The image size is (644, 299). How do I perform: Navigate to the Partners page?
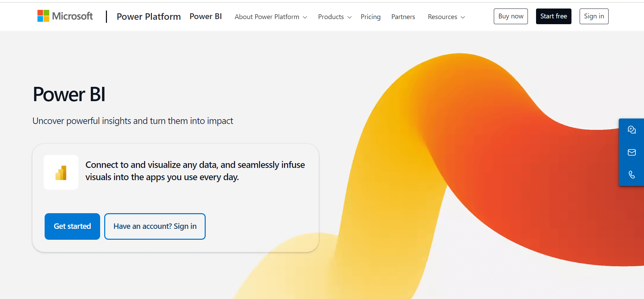403,17
